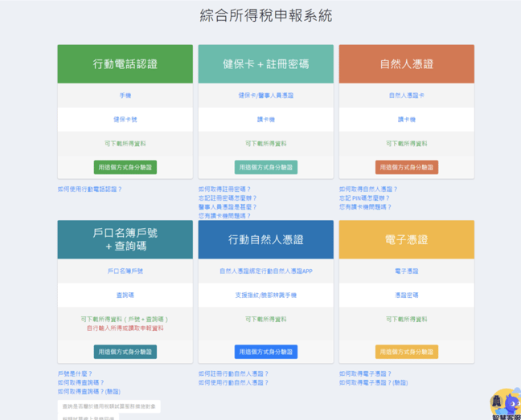Viewport: 521px width, 420px height.
Task: Select the 行動自然人憑證 blue card header
Action: [x=266, y=239]
